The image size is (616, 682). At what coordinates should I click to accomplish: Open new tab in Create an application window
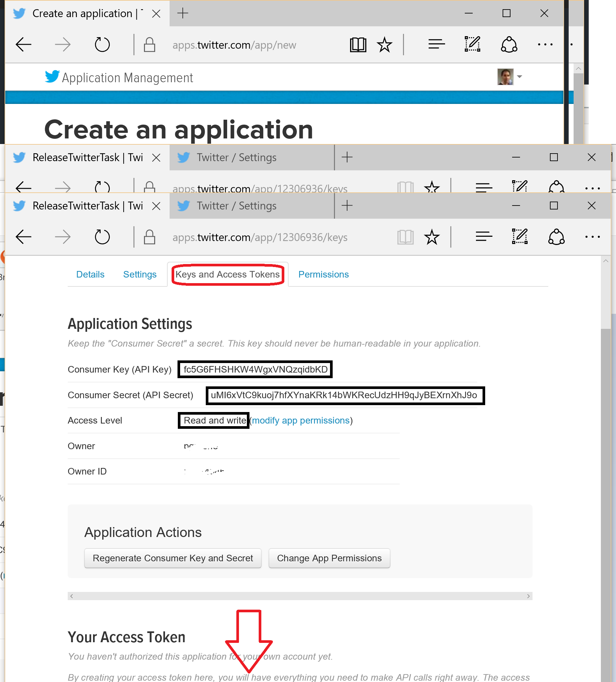coord(182,13)
